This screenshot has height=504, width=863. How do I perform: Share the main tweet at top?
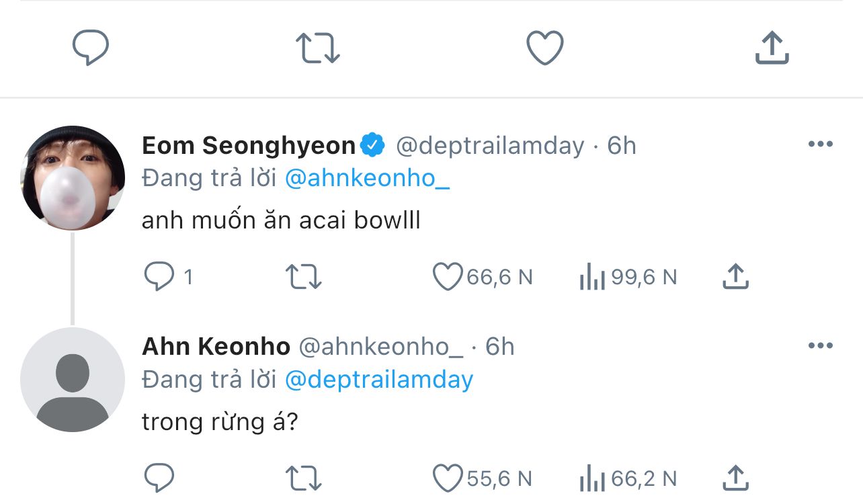pos(772,48)
